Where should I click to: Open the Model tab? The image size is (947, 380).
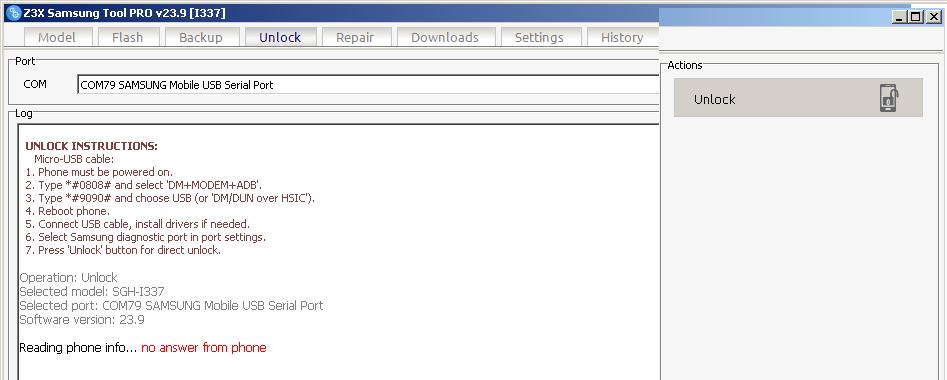(57, 37)
